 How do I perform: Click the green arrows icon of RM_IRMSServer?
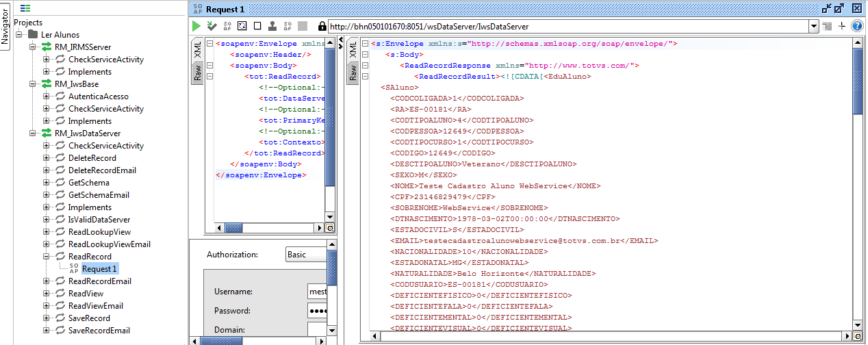coord(47,47)
